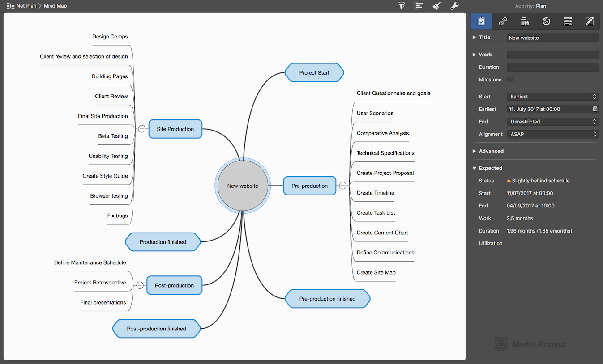Open the filter funnel tool
The height and width of the screenshot is (364, 603).
click(x=401, y=6)
